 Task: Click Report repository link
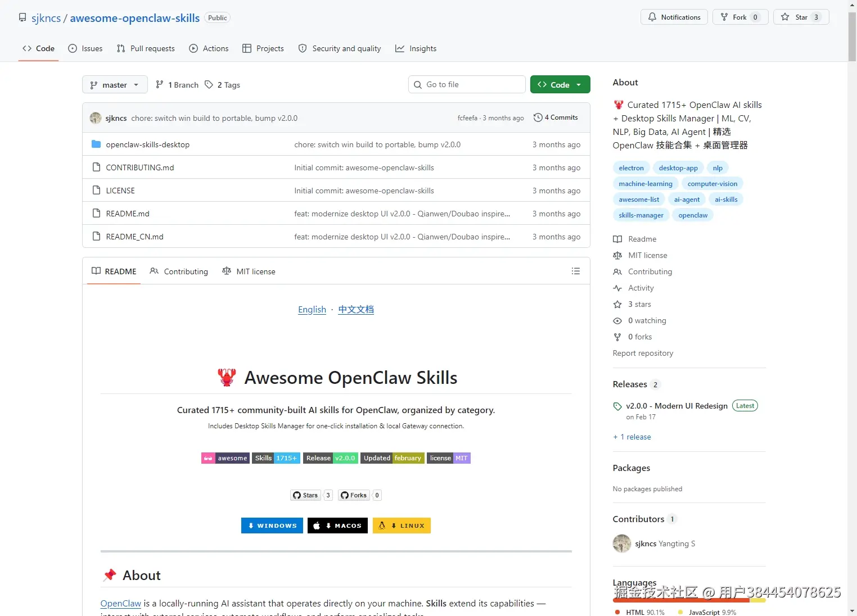[643, 353]
